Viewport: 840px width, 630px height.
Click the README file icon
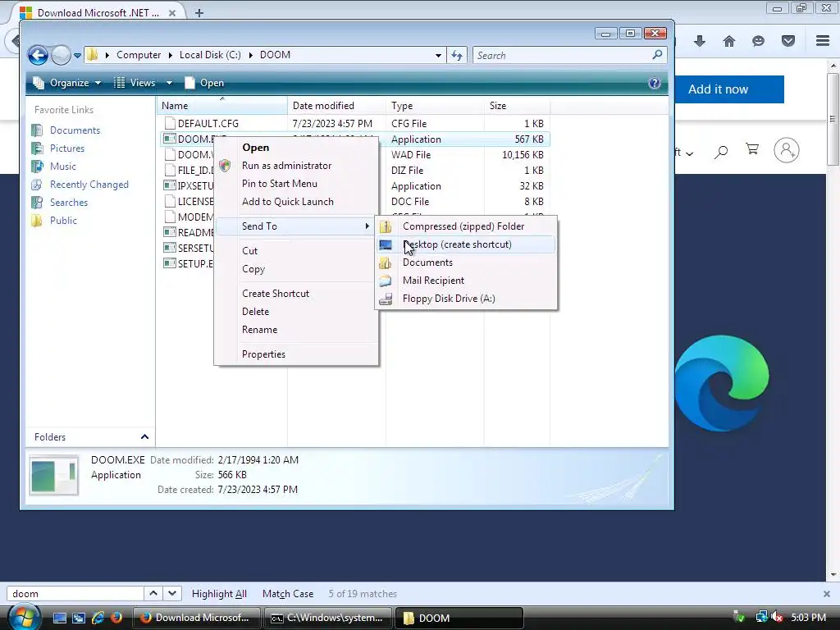pos(170,232)
